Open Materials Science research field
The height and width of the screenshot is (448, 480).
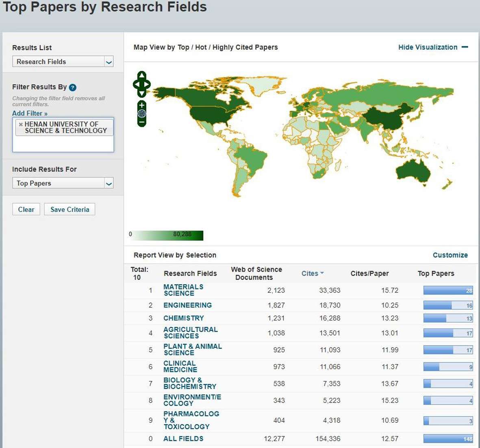(183, 290)
